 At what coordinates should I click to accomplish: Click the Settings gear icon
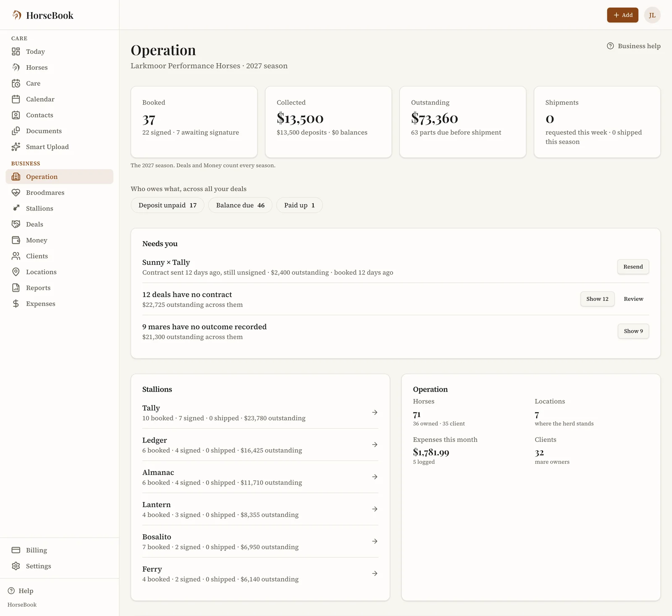16,566
